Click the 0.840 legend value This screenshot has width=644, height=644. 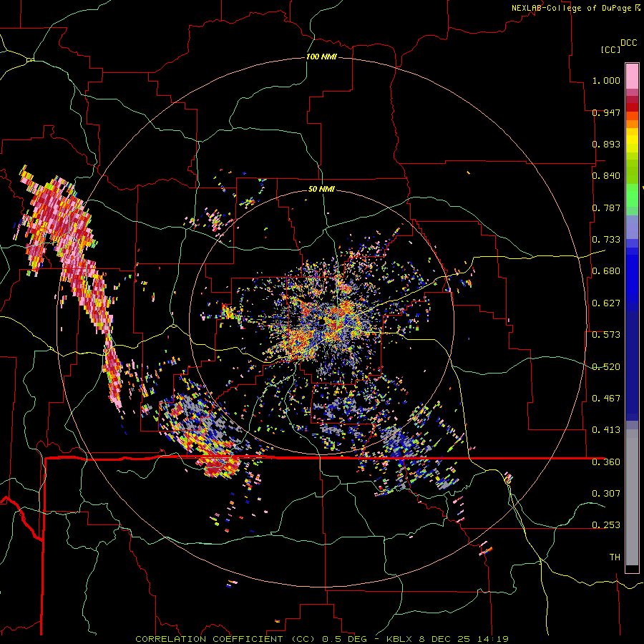606,176
